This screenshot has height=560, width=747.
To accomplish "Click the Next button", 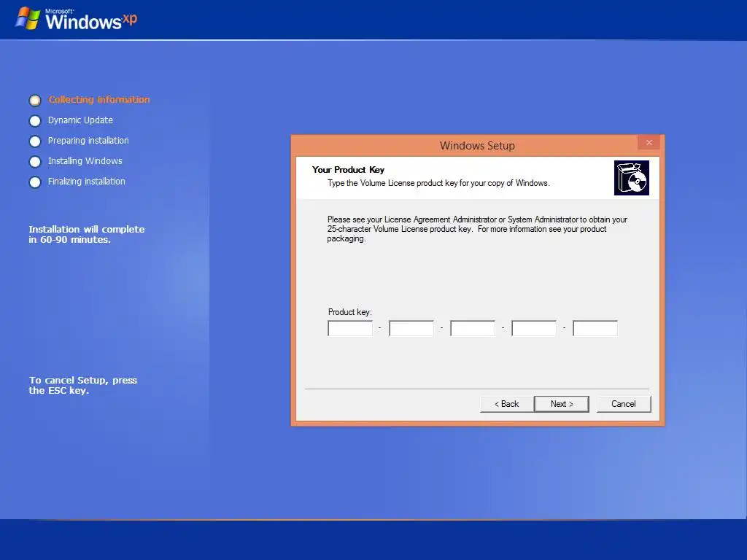I will [x=561, y=404].
